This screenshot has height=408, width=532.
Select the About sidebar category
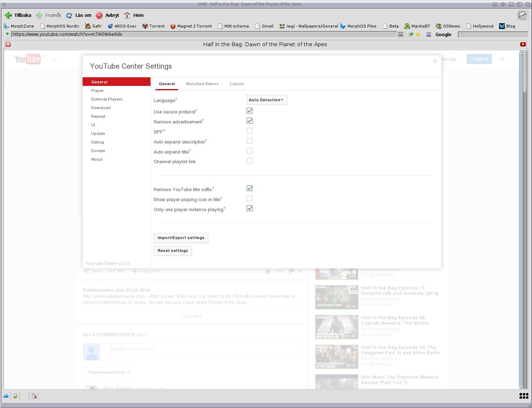click(x=117, y=159)
